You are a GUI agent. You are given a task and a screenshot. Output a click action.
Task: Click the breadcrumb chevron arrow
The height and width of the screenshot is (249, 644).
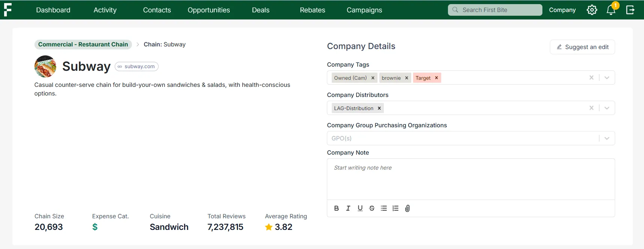coord(138,44)
